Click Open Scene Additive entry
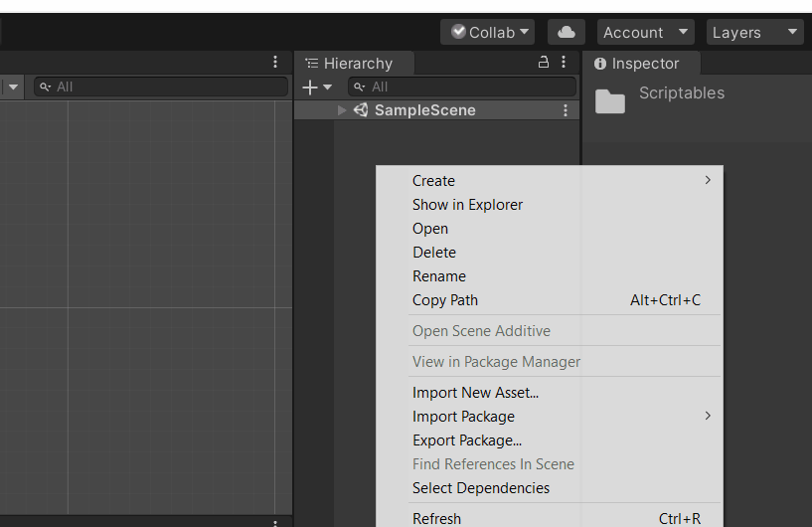812x527 pixels. 550,330
